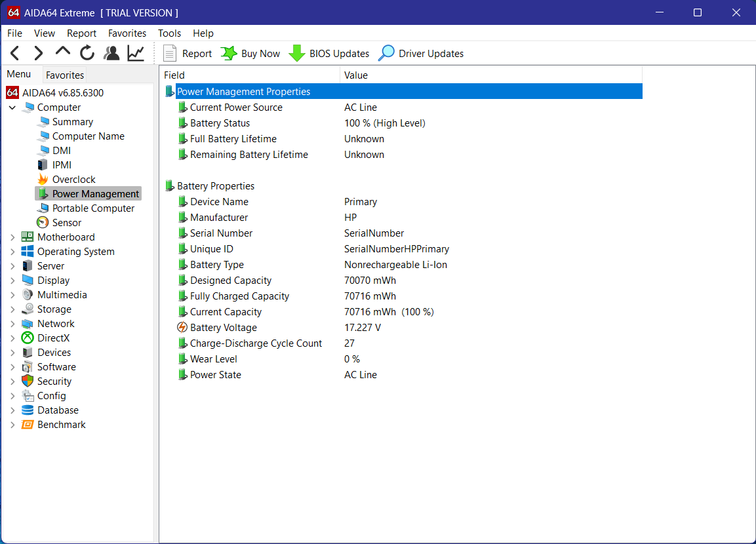This screenshot has width=756, height=544.
Task: Open the graph chart toolbar icon
Action: coord(136,53)
